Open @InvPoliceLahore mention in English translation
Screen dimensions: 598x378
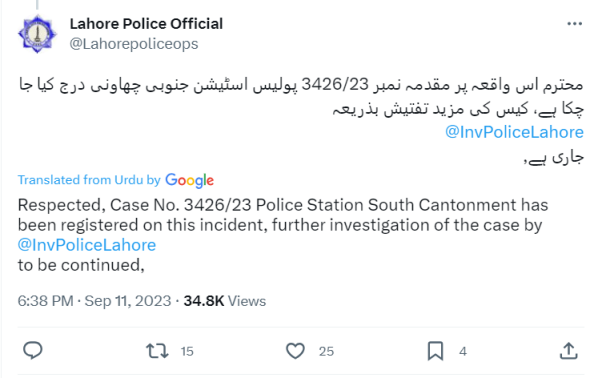click(x=87, y=245)
